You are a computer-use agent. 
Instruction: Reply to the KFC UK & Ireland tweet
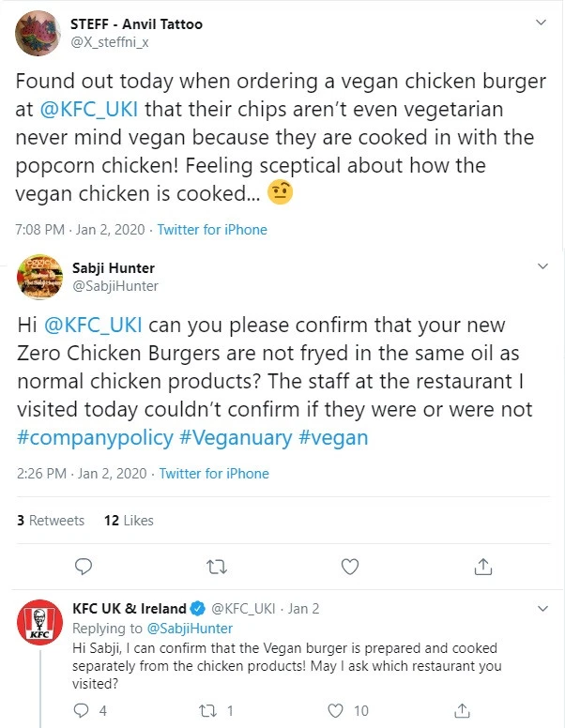pos(83,710)
